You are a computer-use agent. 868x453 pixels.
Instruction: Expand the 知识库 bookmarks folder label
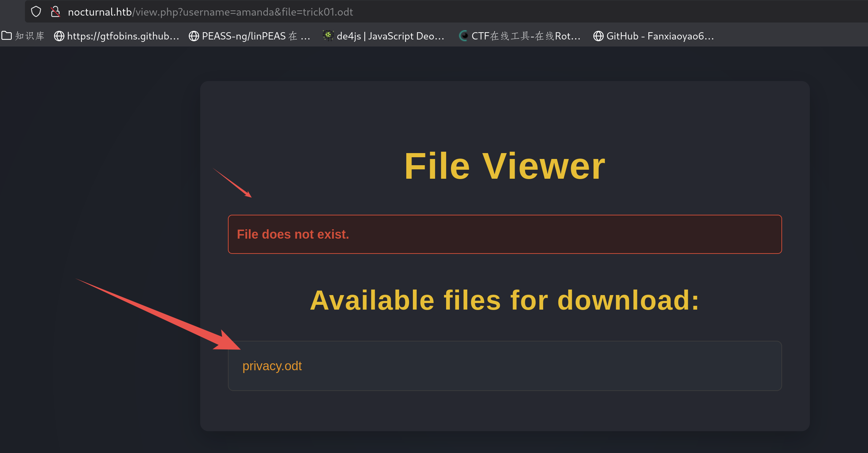(x=30, y=36)
